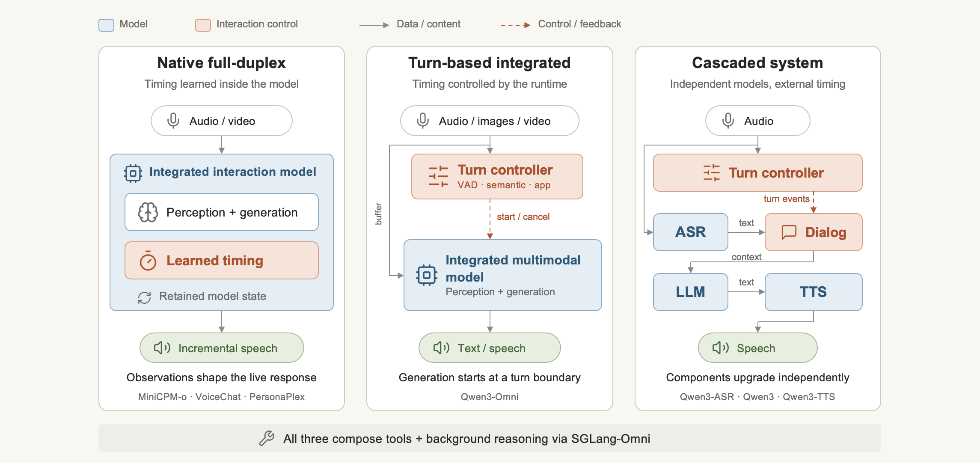Click the Turn-based integrated heading
Viewport: 980px width, 463px height.
[x=490, y=63]
